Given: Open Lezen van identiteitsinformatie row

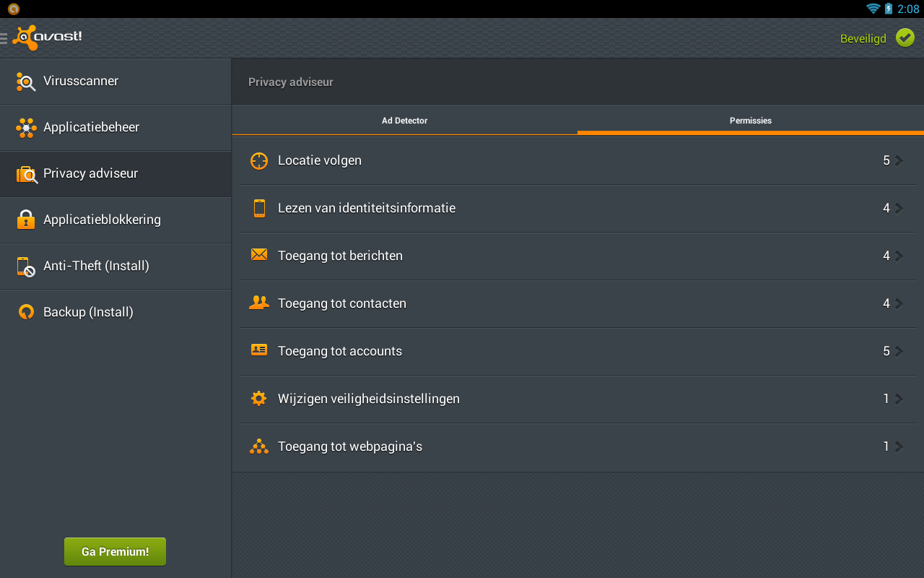Looking at the screenshot, I should [x=577, y=208].
